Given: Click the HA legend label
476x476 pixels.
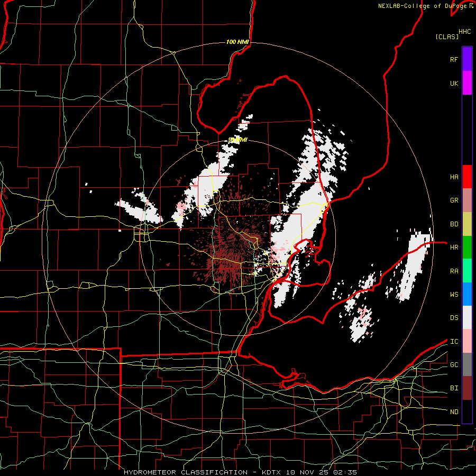Looking at the screenshot, I should click(454, 177).
